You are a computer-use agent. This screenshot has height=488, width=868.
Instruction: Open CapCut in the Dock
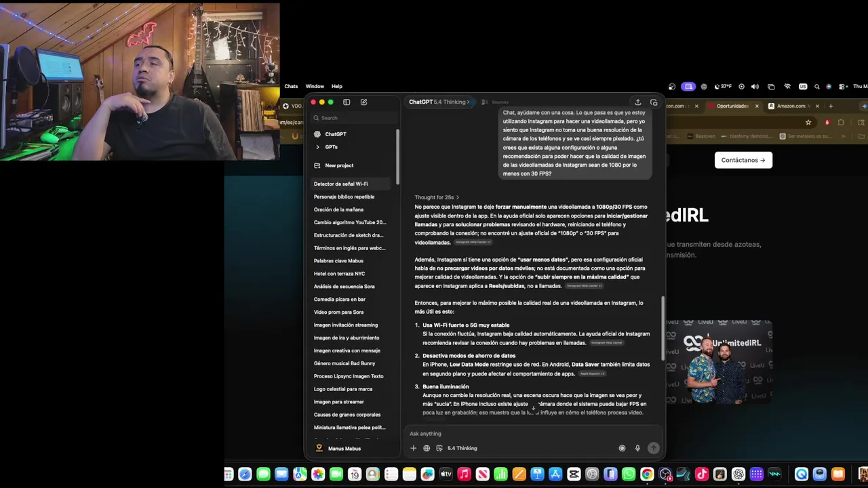pos(574,474)
